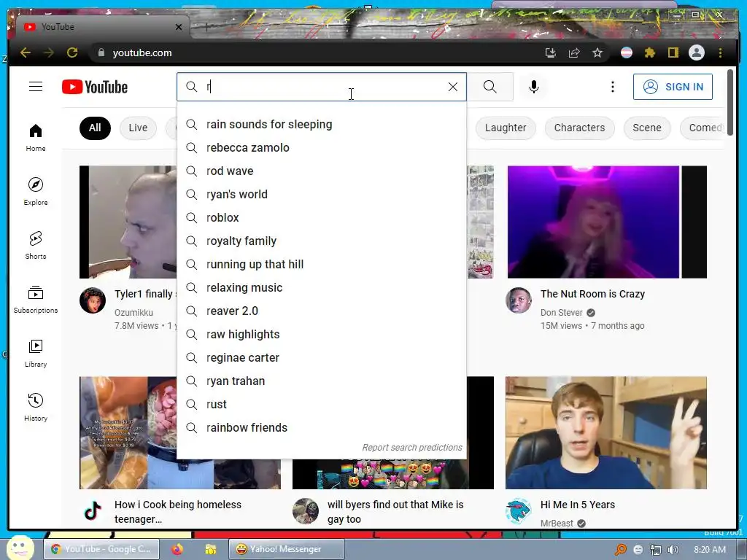The image size is (747, 560).
Task: Open the Chrome side panel icon
Action: pos(673,52)
